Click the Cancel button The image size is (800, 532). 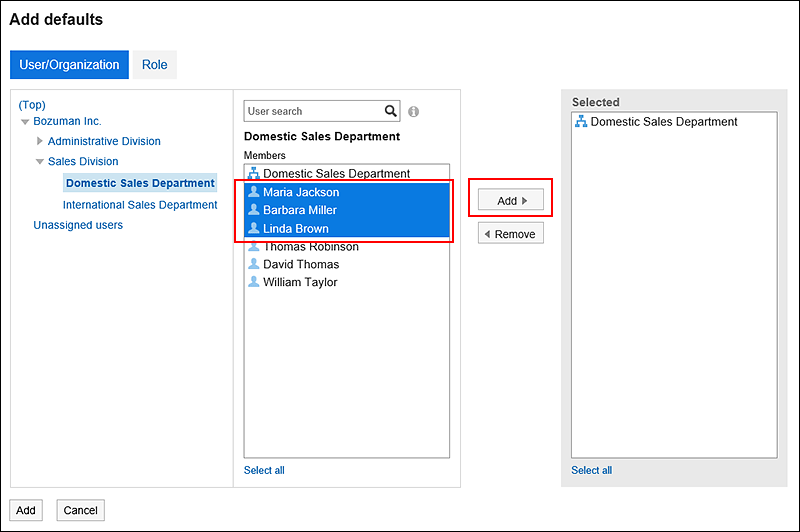click(x=81, y=510)
